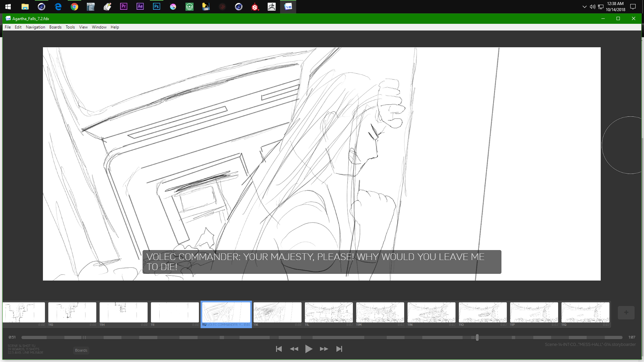Image resolution: width=644 pixels, height=362 pixels.
Task: Click the After Effects icon on the taskbar
Action: [140, 6]
